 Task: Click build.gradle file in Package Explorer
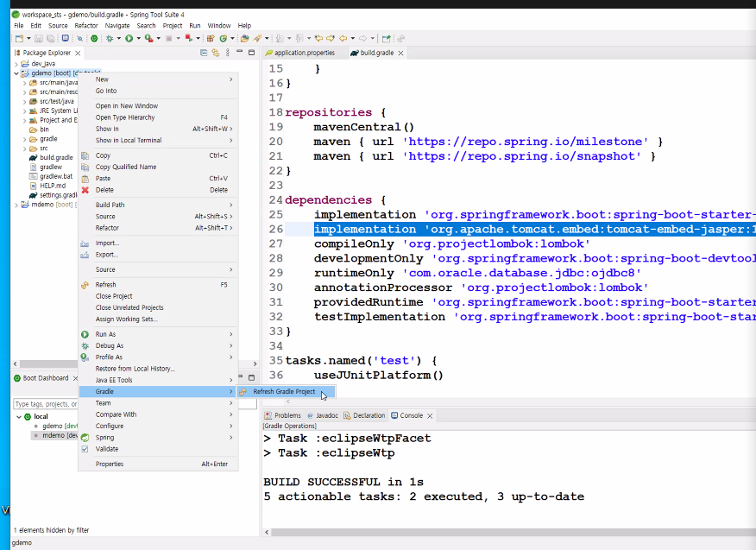coord(56,157)
